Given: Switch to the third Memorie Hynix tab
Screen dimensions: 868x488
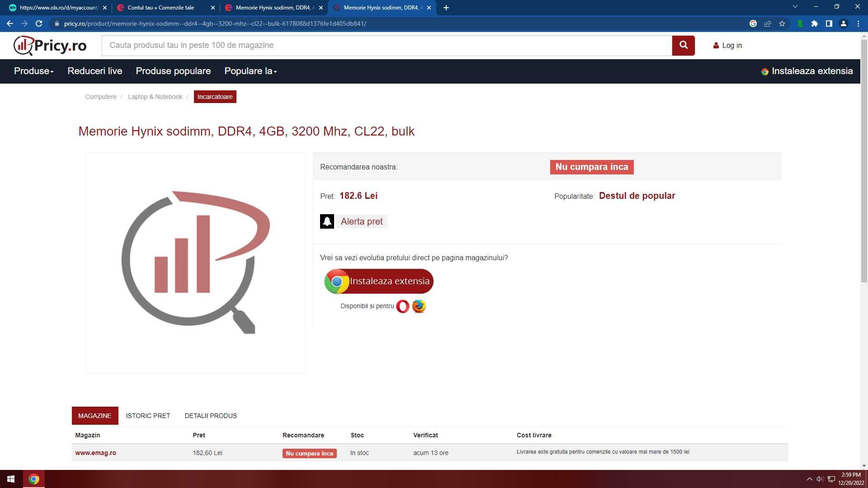Looking at the screenshot, I should pos(274,8).
